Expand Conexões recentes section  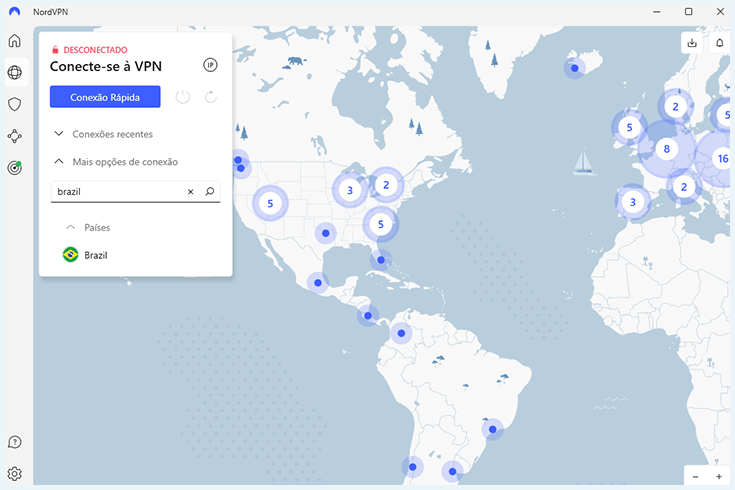click(x=104, y=134)
